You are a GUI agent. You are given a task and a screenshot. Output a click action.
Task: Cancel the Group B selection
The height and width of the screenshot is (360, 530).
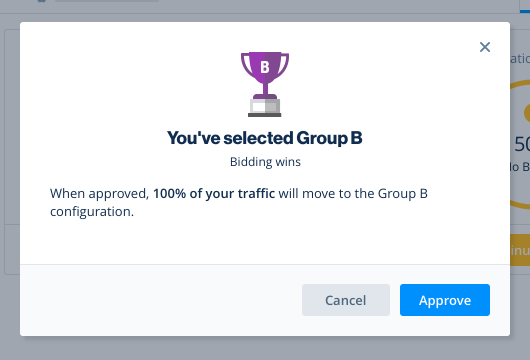coord(346,300)
